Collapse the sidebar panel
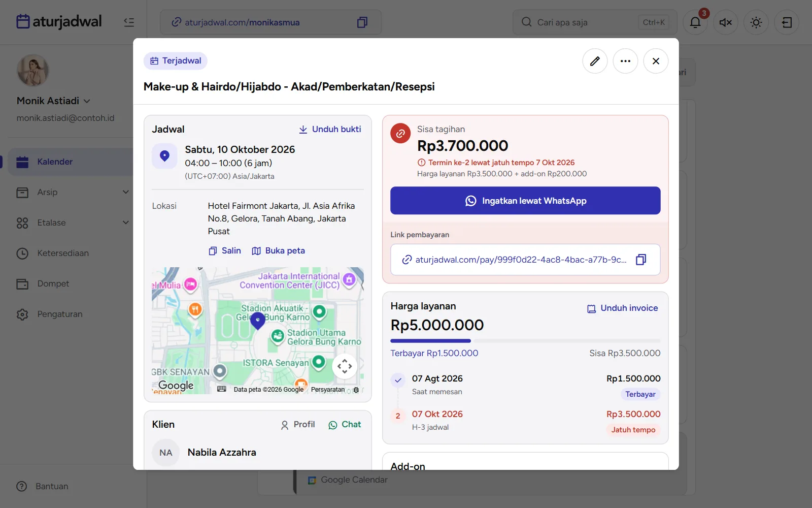Image resolution: width=812 pixels, height=508 pixels. pyautogui.click(x=129, y=22)
